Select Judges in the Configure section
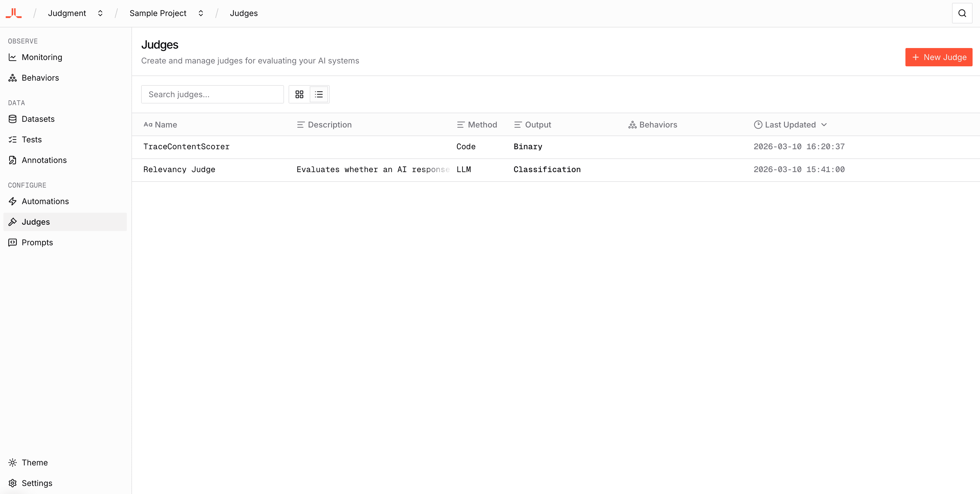Screen dimensions: 980x494 click(35, 222)
